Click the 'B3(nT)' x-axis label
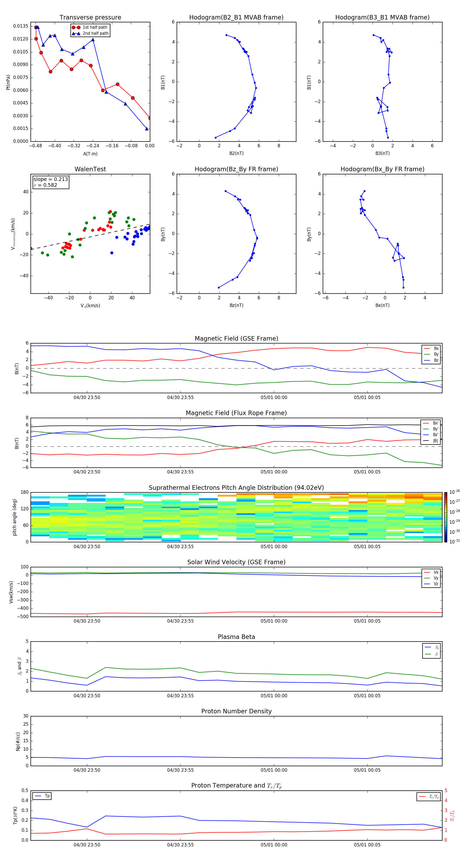473x868 pixels. point(382,153)
